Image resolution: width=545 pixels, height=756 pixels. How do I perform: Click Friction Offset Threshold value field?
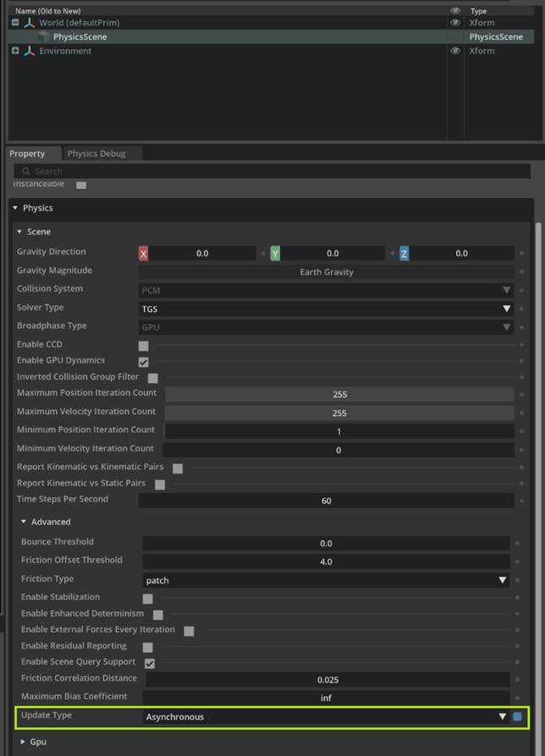click(x=326, y=562)
